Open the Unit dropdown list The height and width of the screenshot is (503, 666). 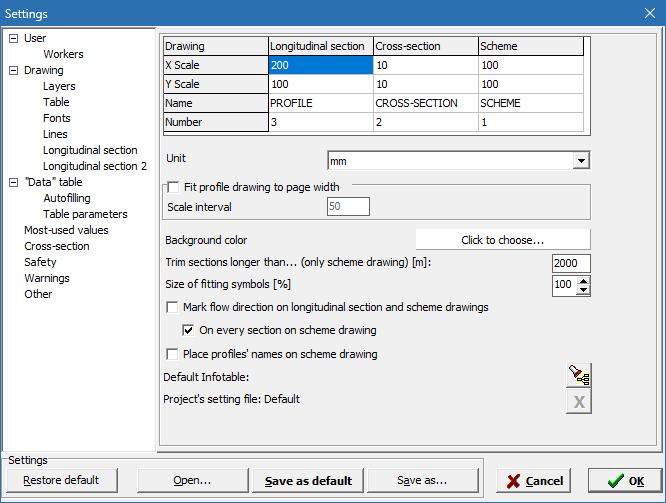(x=580, y=160)
